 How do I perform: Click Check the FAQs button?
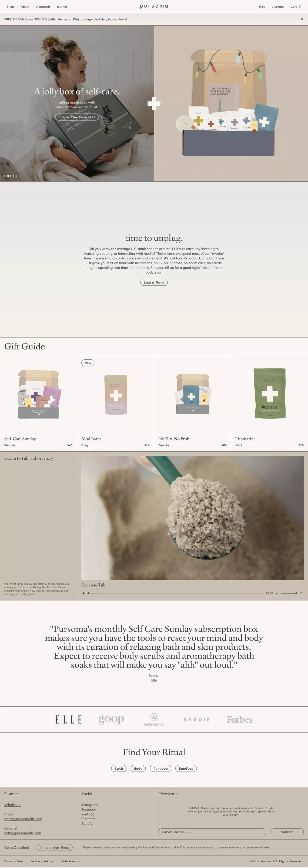tap(55, 847)
